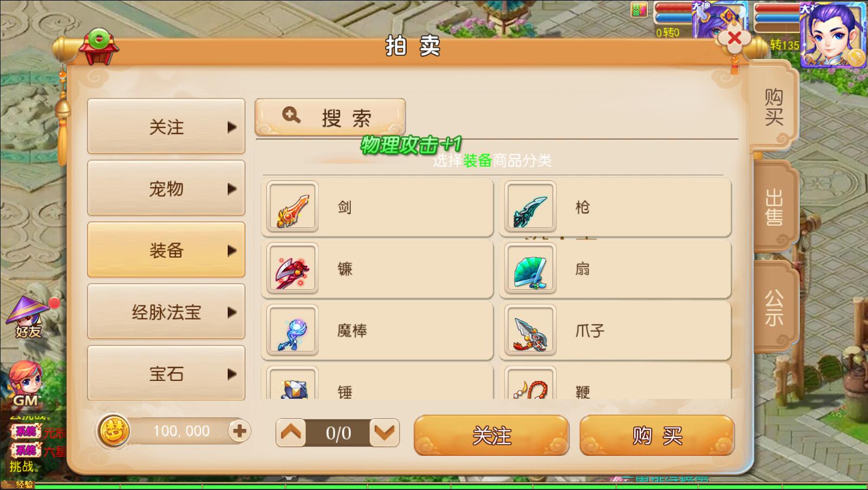
Task: Select the 扇 fan weapon icon
Action: [530, 269]
